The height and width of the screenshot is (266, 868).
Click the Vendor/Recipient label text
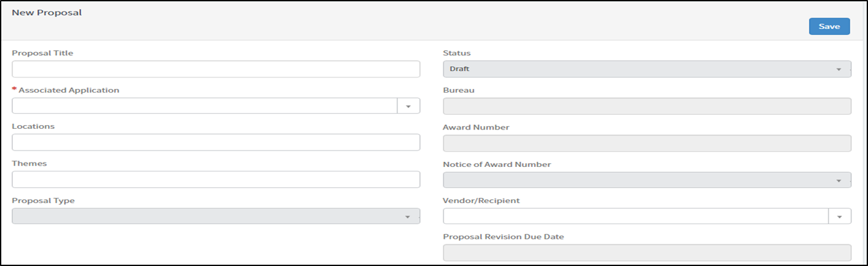pos(481,201)
